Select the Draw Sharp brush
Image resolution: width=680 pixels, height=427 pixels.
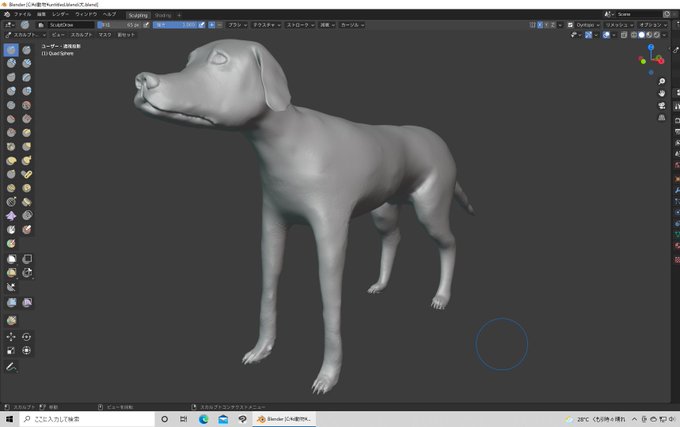[26, 50]
